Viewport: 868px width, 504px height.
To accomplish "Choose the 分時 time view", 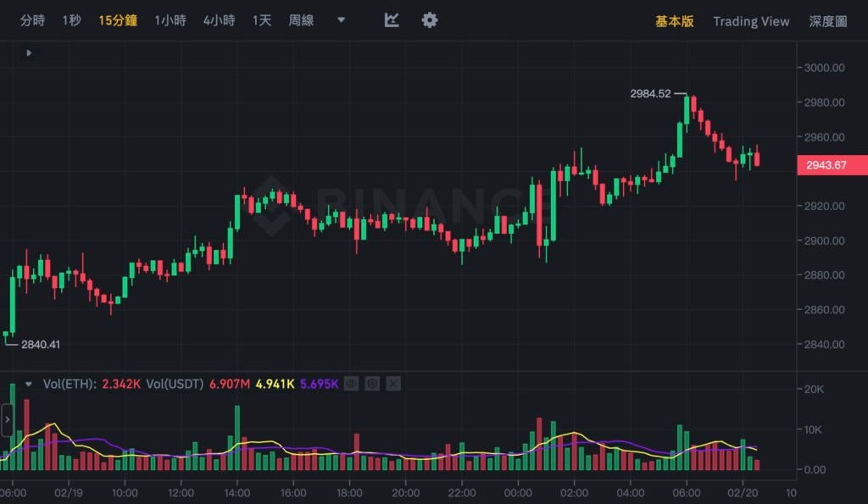I will pos(32,20).
